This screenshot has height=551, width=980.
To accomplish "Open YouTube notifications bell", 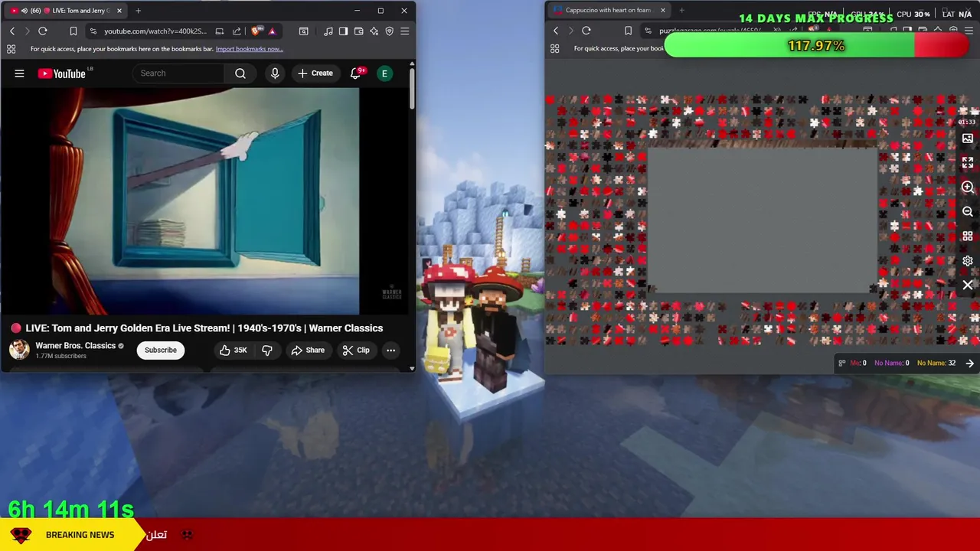I will coord(355,73).
